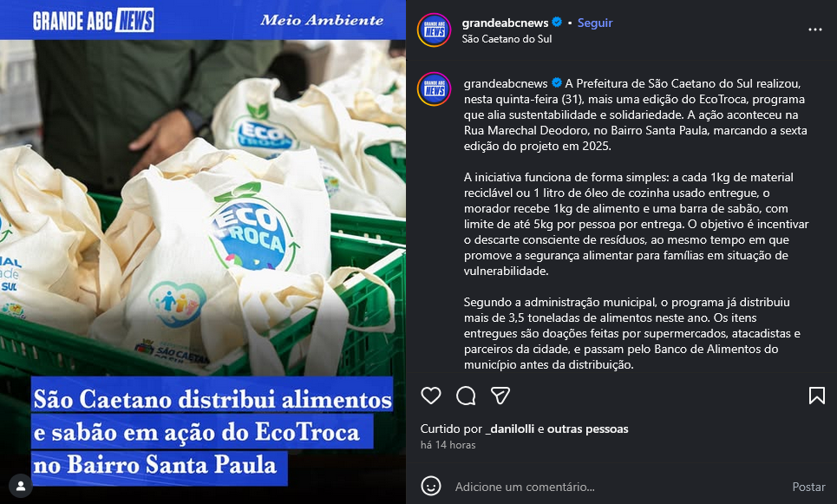Save the post with bookmark icon
Viewport: 837px width, 504px height.
tap(816, 396)
